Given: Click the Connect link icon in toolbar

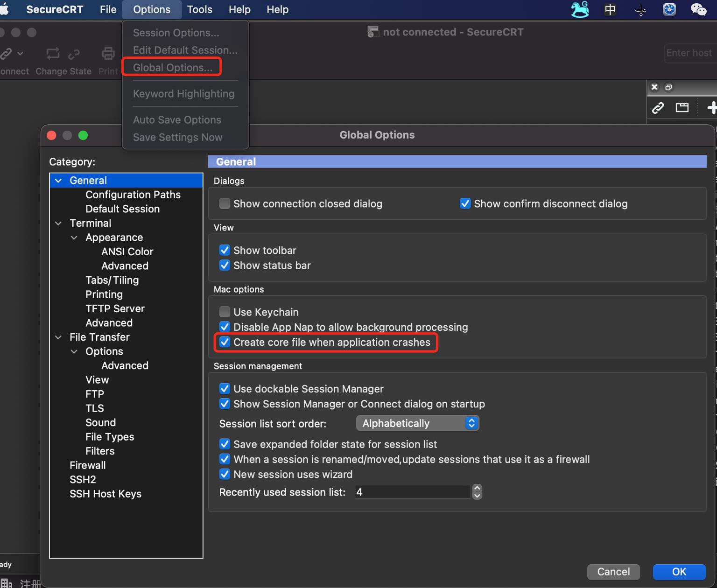Looking at the screenshot, I should pos(6,54).
